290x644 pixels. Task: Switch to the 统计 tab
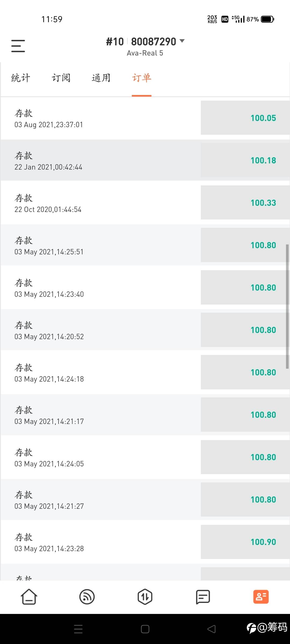coord(21,78)
